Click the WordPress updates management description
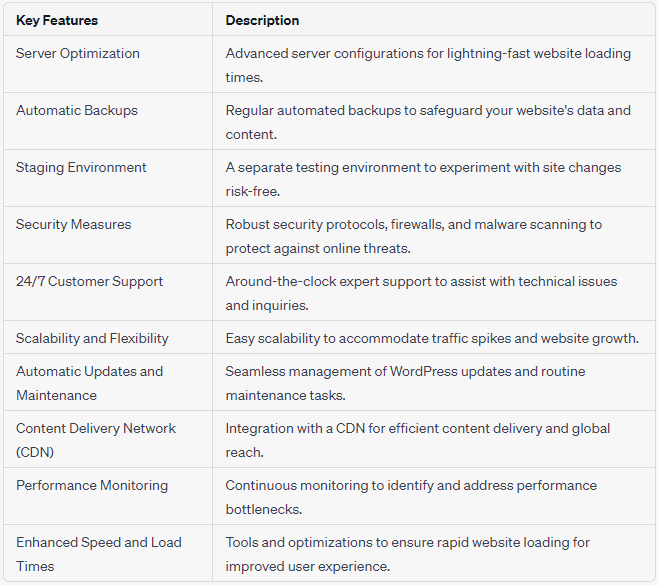The height and width of the screenshot is (585, 658). pyautogui.click(x=405, y=383)
